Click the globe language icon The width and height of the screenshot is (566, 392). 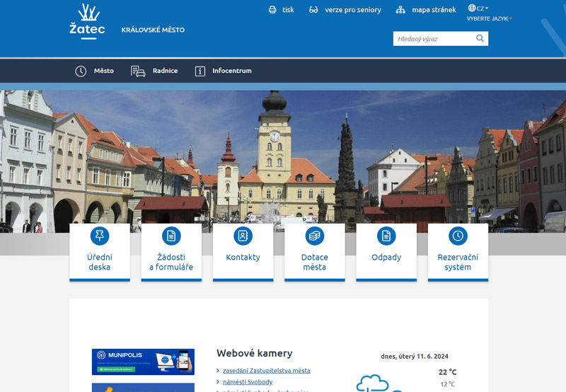click(472, 8)
